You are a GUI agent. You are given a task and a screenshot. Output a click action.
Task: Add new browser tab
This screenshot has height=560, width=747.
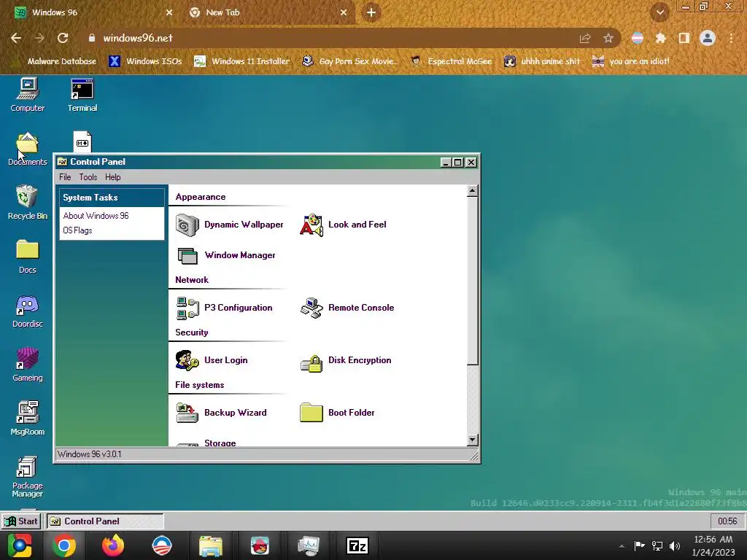point(371,12)
